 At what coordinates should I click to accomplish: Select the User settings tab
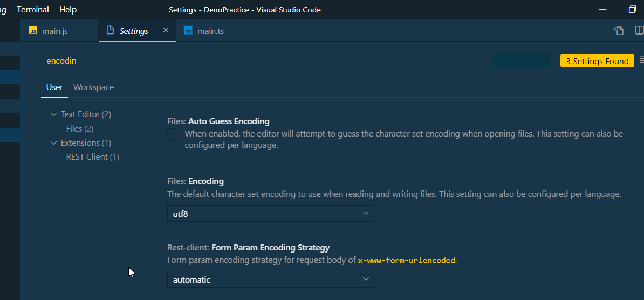tap(54, 87)
